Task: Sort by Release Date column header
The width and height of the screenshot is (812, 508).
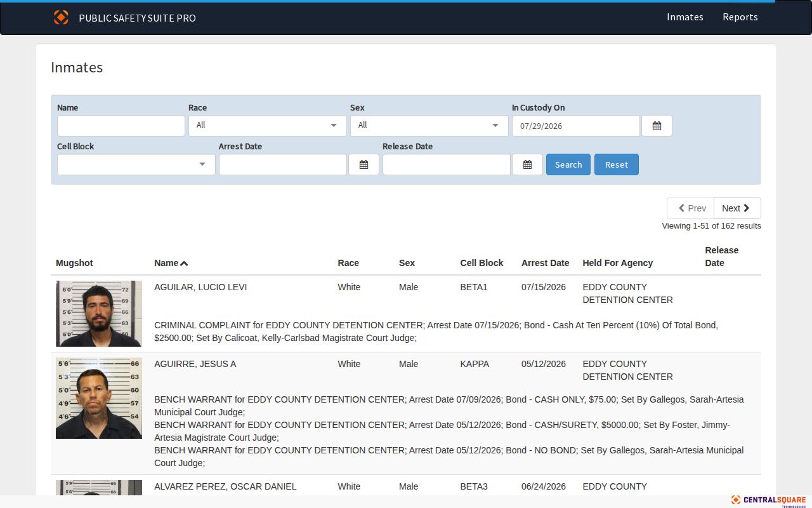Action: coord(721,257)
